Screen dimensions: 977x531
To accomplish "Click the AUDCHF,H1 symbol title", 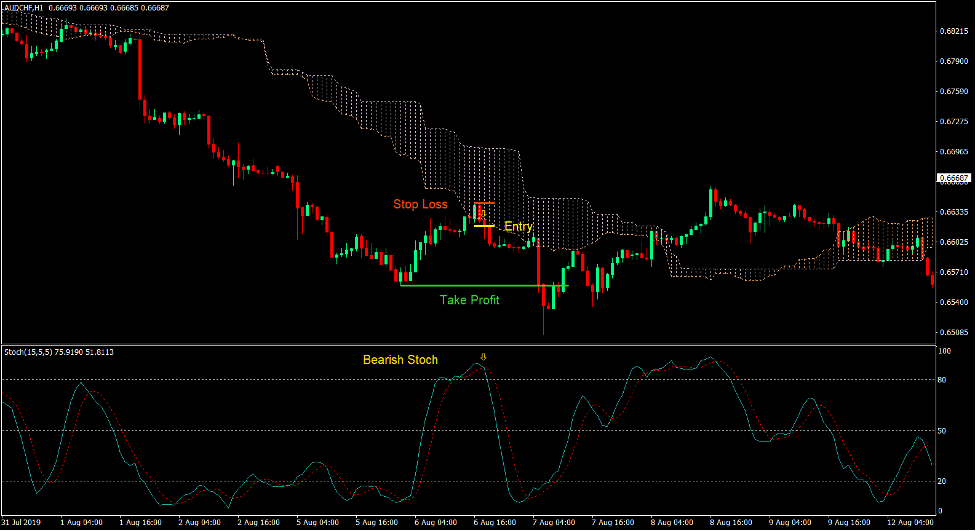I will [x=24, y=8].
